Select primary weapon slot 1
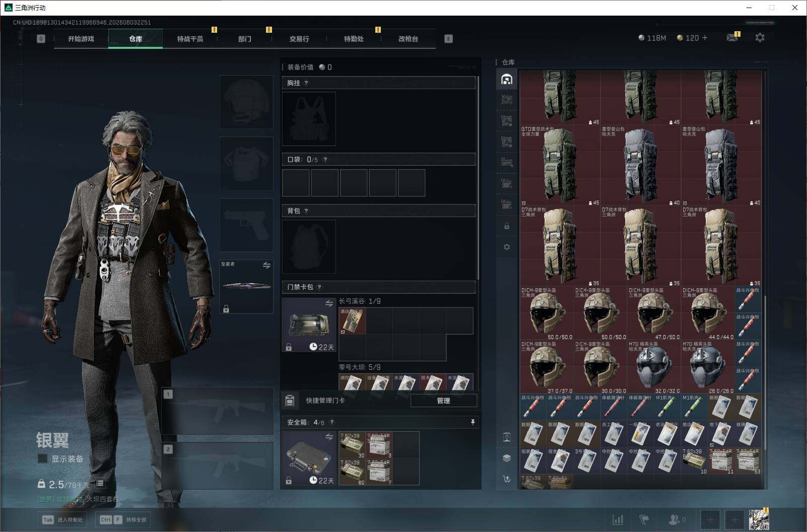This screenshot has height=532, width=807. click(x=218, y=411)
